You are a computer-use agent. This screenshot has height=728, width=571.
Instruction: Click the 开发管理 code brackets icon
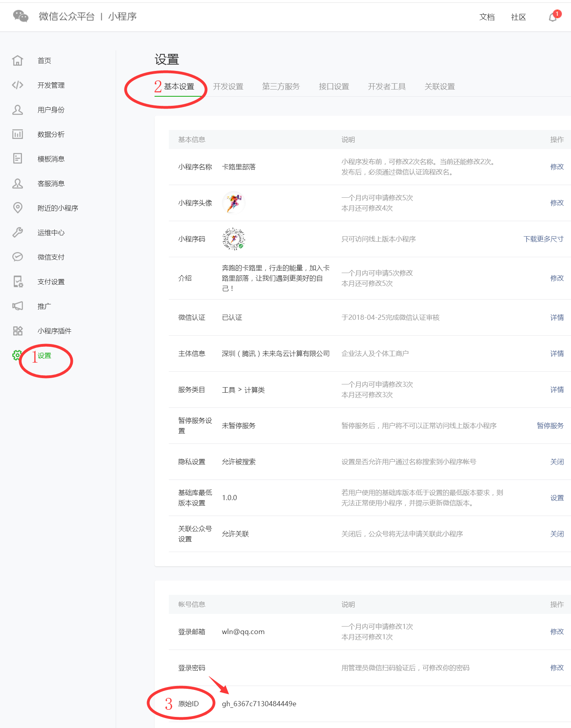click(17, 85)
